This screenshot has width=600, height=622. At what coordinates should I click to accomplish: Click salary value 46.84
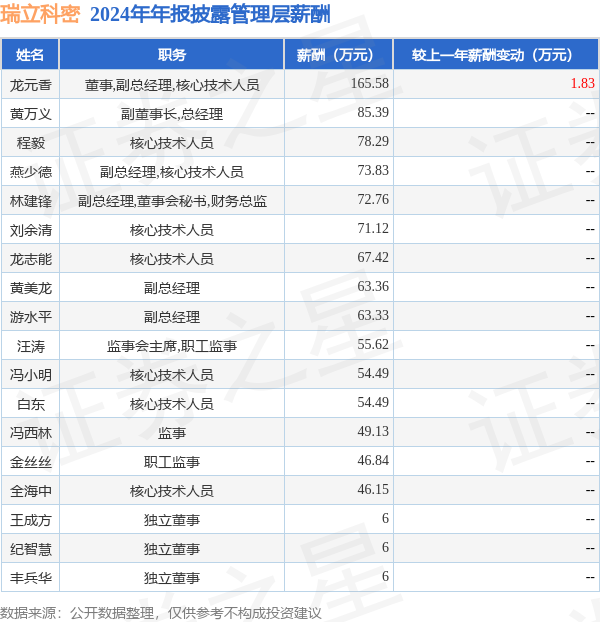tap(373, 460)
